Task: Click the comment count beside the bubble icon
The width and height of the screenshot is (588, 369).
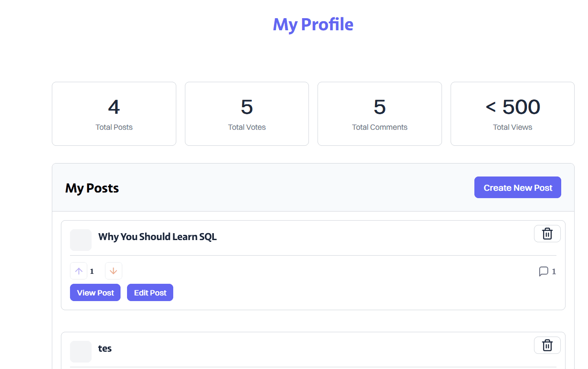Action: [554, 272]
